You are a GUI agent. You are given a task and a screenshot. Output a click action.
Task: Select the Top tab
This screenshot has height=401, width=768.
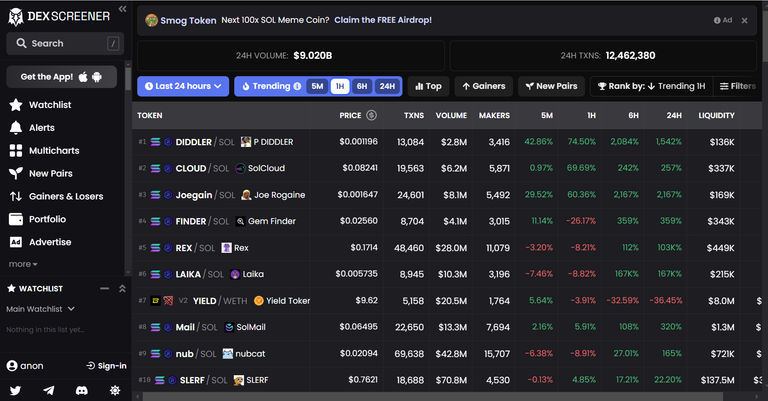point(428,86)
